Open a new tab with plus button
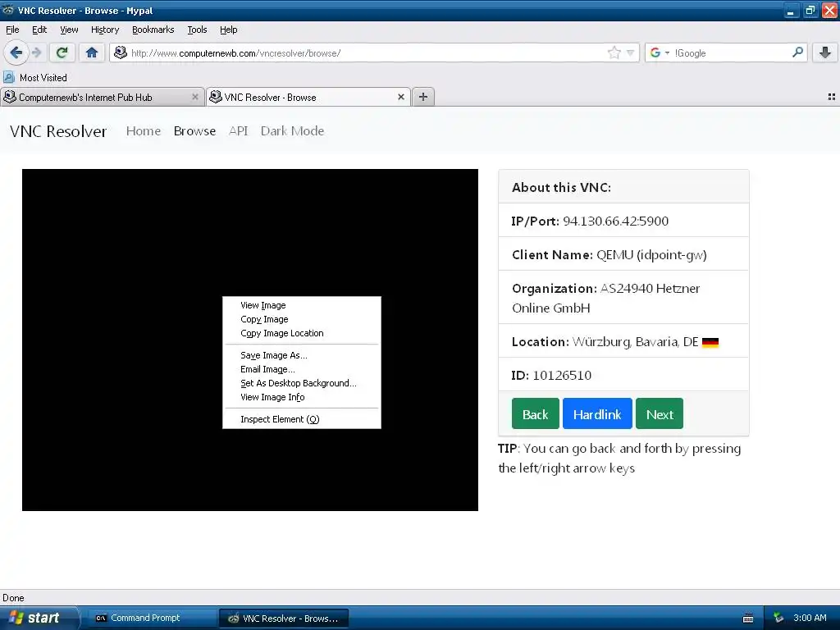840x630 pixels. pos(423,97)
